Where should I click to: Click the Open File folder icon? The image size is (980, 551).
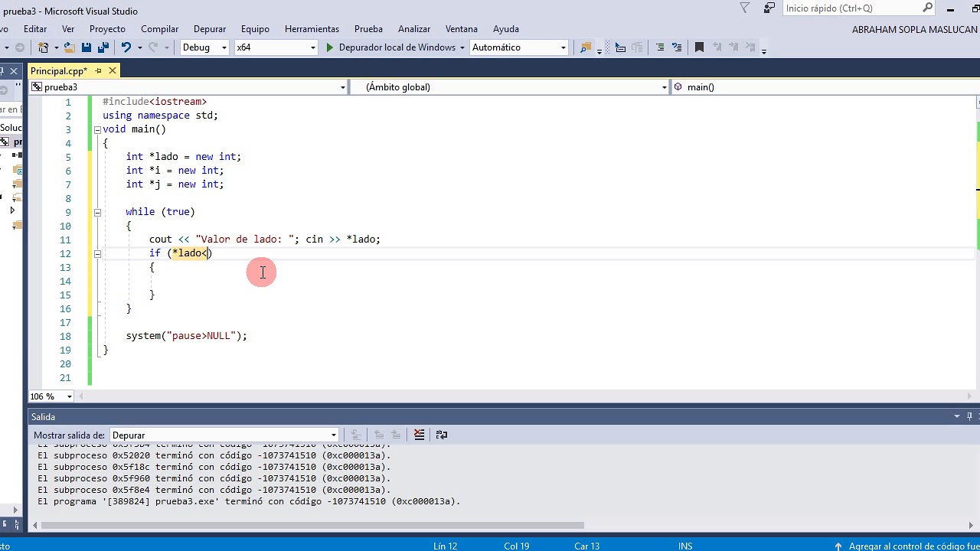tap(69, 47)
